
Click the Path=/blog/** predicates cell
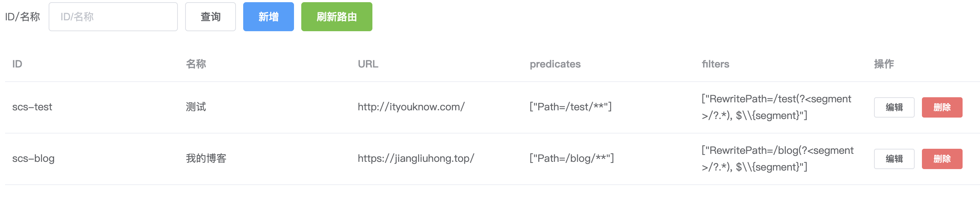(x=571, y=159)
